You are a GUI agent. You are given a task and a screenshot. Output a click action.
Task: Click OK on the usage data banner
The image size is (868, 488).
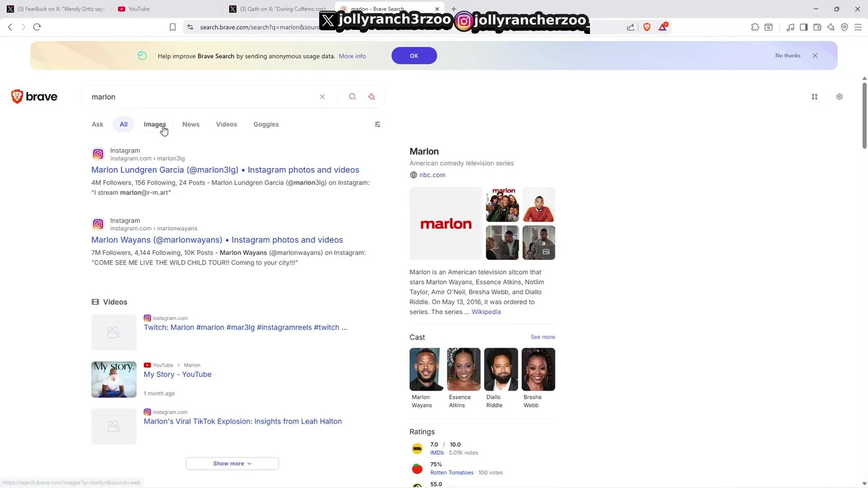click(x=414, y=56)
